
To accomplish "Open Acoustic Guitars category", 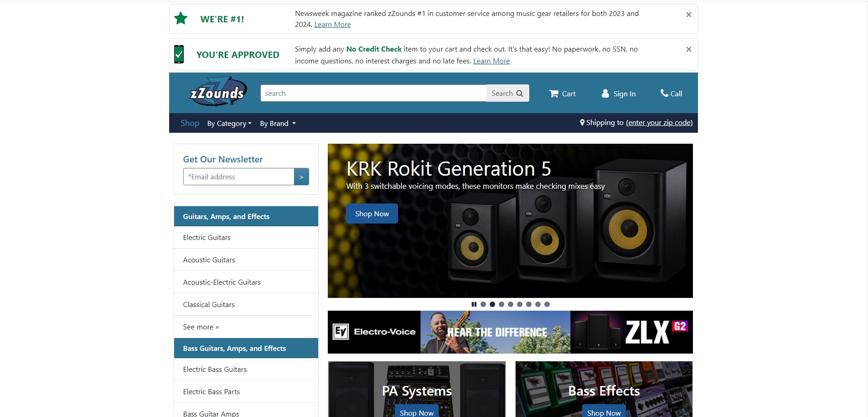I will click(x=246, y=260).
